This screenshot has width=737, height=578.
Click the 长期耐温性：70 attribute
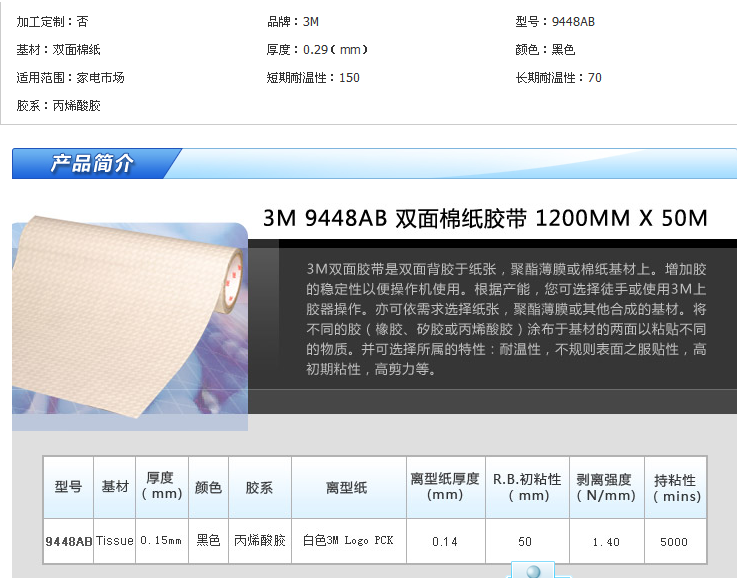point(558,78)
